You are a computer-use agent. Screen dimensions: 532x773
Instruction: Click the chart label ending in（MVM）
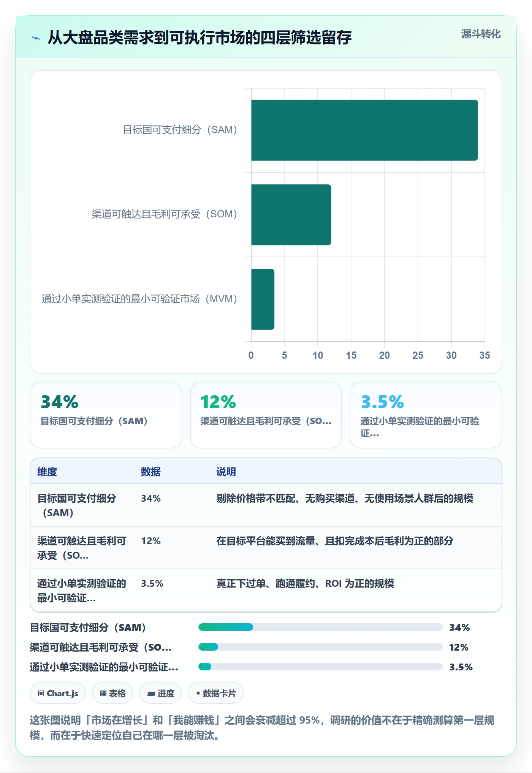[x=140, y=299]
